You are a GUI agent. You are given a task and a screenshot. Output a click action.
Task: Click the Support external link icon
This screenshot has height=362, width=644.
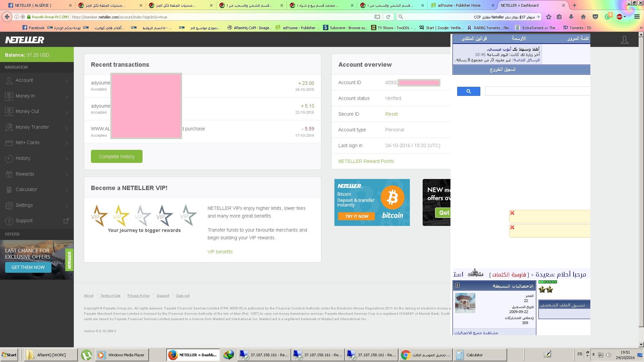(x=66, y=221)
